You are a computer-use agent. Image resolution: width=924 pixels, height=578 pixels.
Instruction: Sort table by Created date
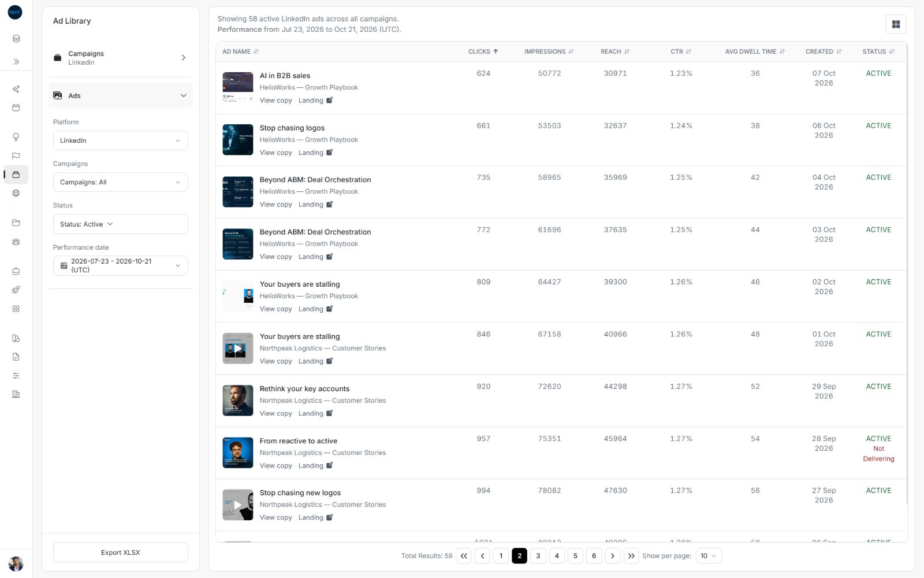pyautogui.click(x=824, y=51)
